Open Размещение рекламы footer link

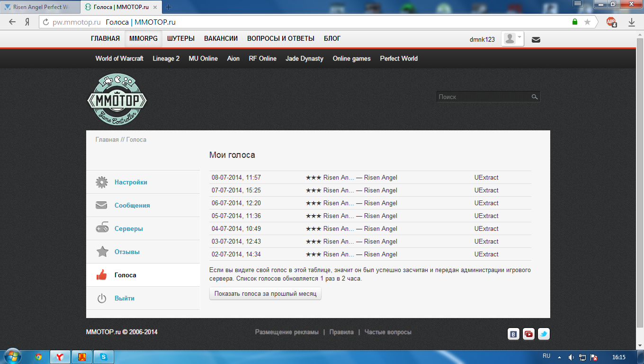click(x=287, y=332)
